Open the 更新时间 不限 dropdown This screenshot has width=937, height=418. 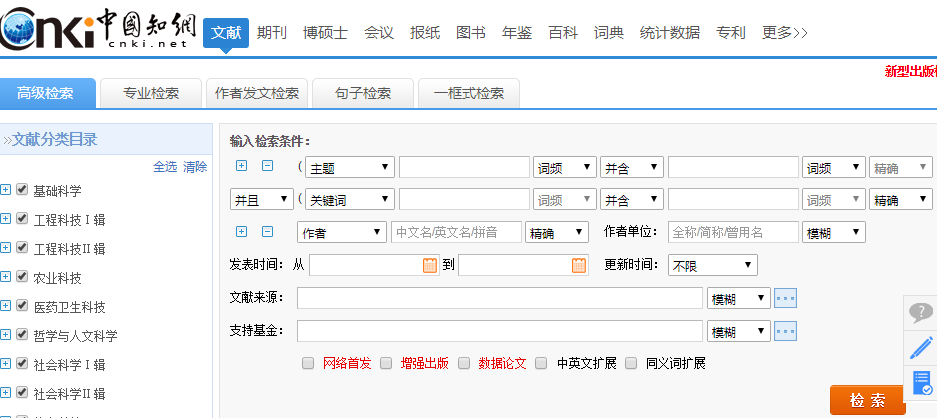pos(713,265)
